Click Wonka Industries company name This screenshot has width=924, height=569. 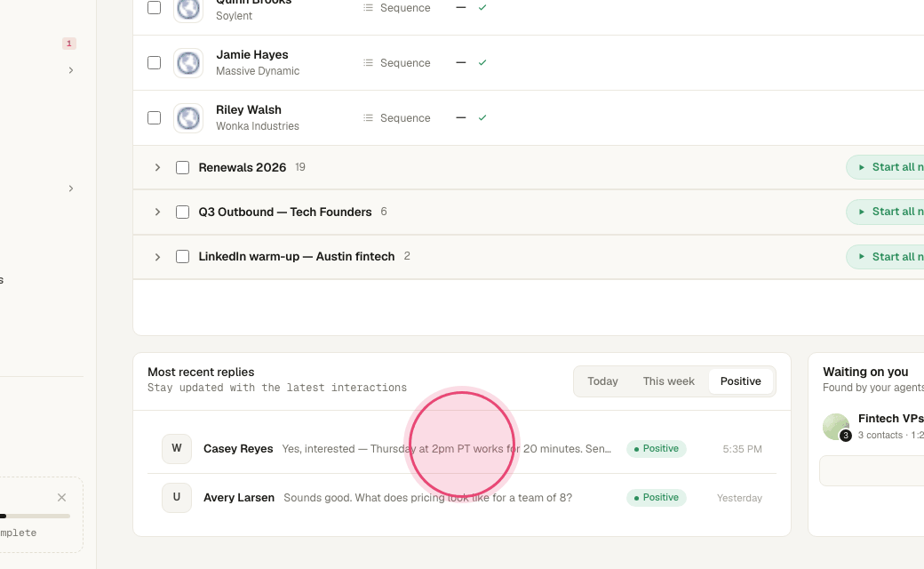[258, 126]
